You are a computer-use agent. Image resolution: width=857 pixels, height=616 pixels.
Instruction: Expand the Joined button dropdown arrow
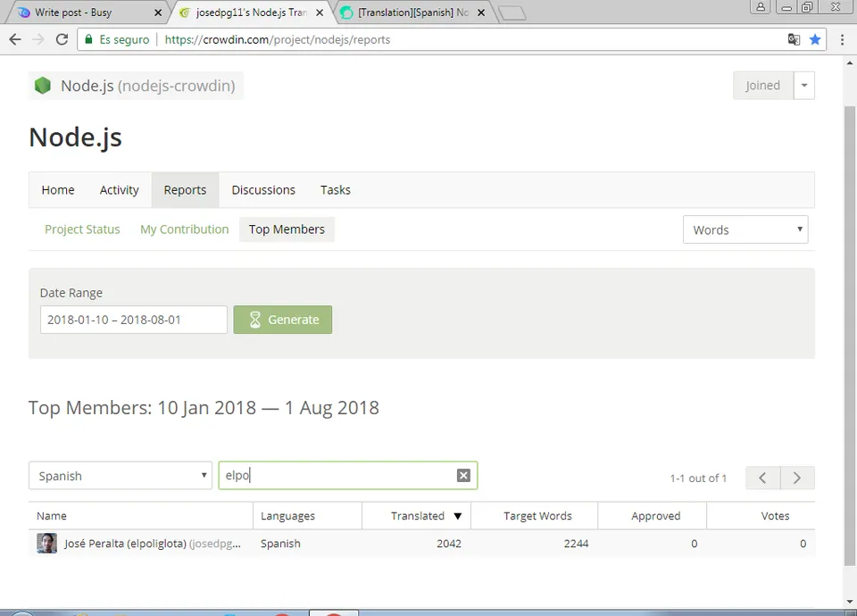(804, 86)
